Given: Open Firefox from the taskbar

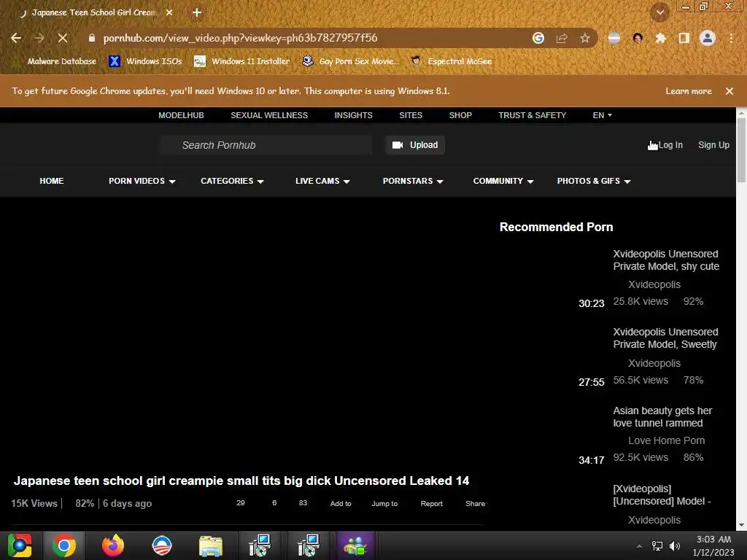Looking at the screenshot, I should coord(113,545).
